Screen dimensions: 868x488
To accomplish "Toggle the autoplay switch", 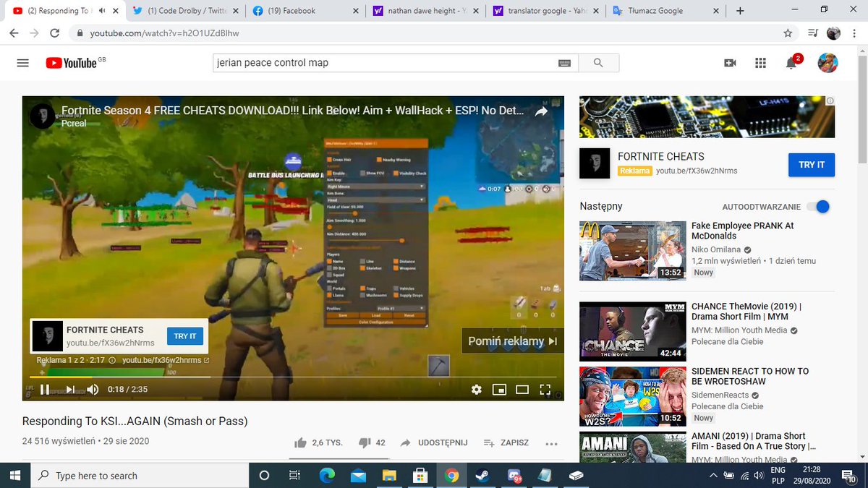I will pos(819,207).
